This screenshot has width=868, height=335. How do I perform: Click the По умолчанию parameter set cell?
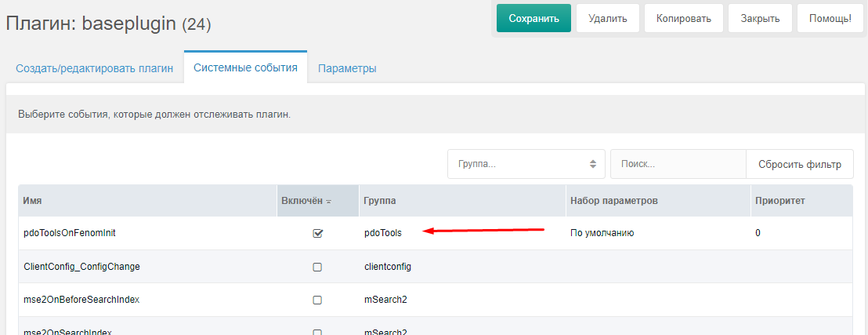click(602, 234)
